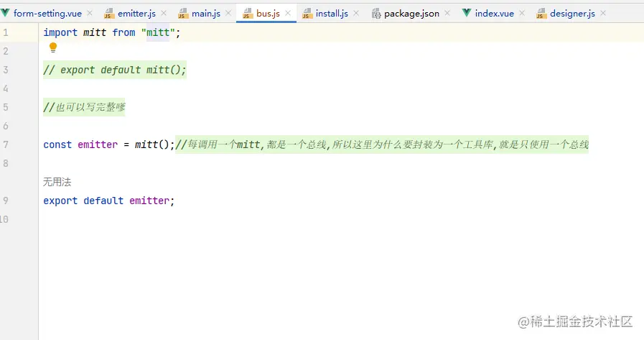Click the "import" keyword on line 1
This screenshot has width=644, height=340.
[60, 32]
